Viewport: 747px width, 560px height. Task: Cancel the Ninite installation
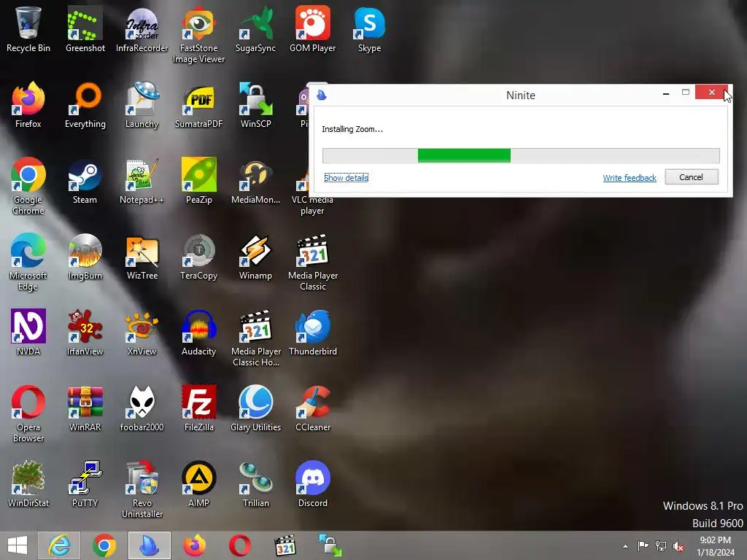click(692, 177)
